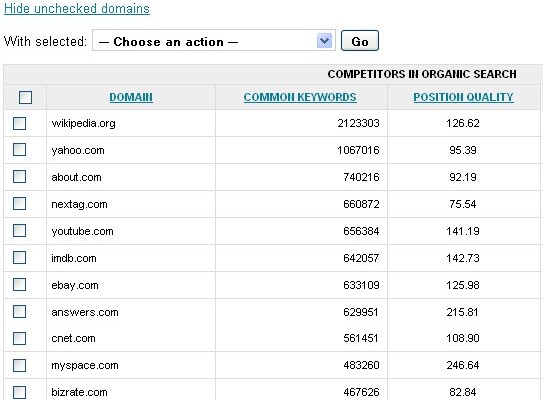Screen dimensions: 543x400
Task: Click position quality value 246.64
Action: point(463,365)
